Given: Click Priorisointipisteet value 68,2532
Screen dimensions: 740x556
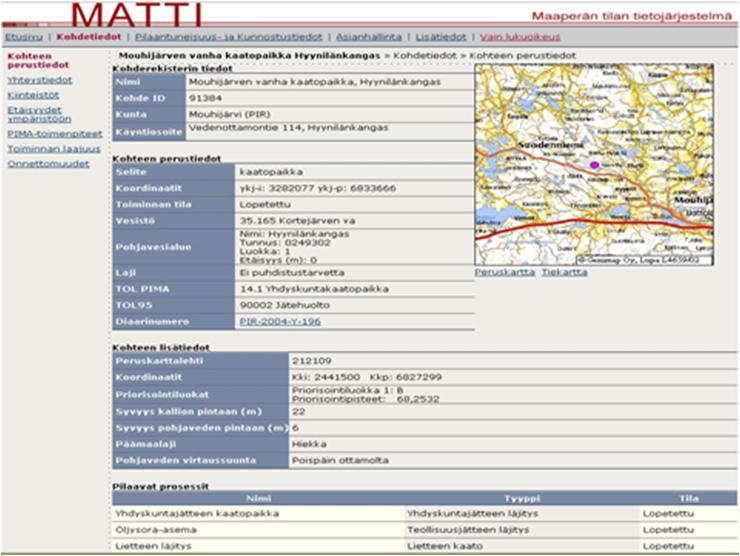Looking at the screenshot, I should click(418, 399).
